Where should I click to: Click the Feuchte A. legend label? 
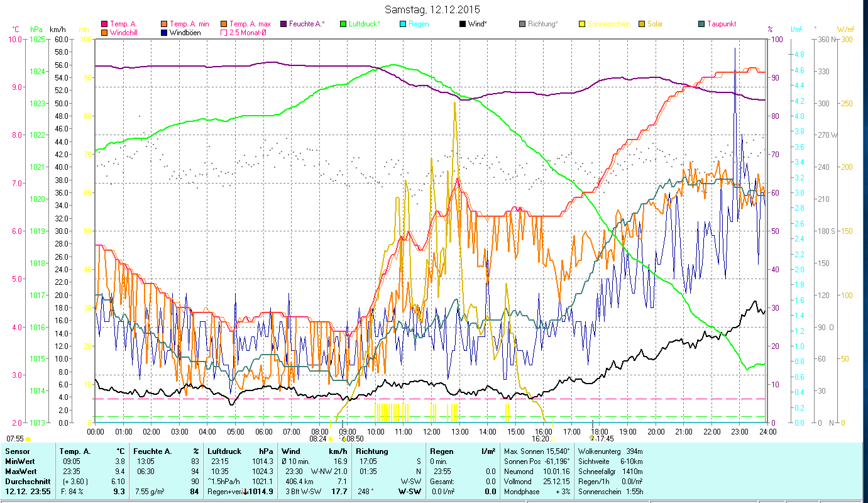pos(307,24)
